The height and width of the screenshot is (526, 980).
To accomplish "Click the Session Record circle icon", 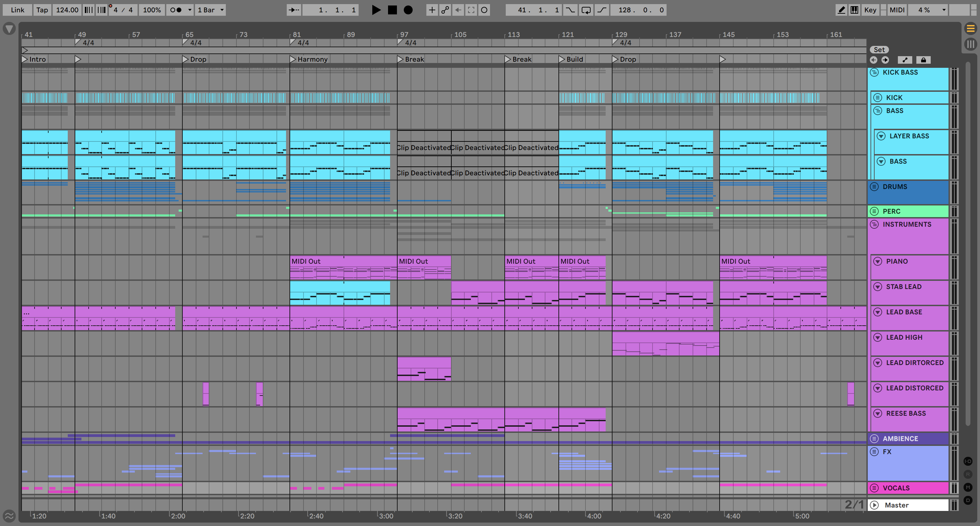I will [484, 10].
